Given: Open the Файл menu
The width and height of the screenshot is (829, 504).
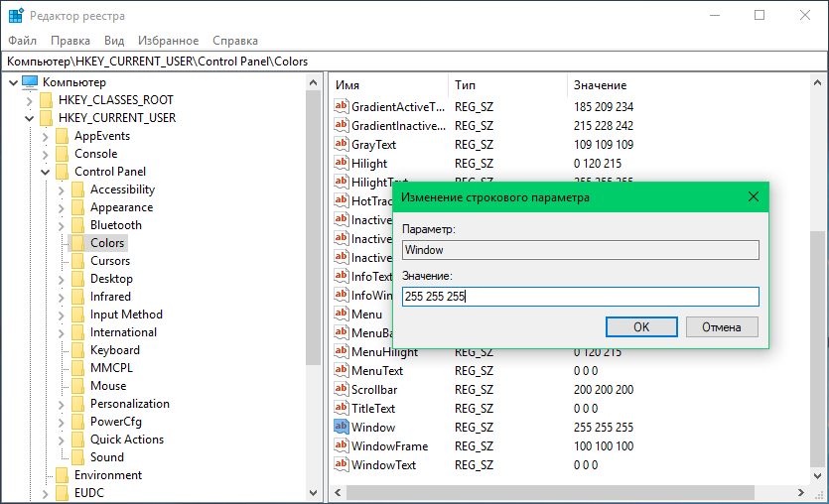Looking at the screenshot, I should point(22,41).
